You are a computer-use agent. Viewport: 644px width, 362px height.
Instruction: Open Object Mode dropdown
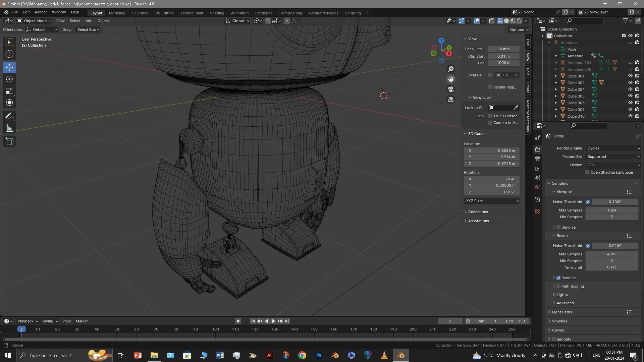pyautogui.click(x=34, y=21)
